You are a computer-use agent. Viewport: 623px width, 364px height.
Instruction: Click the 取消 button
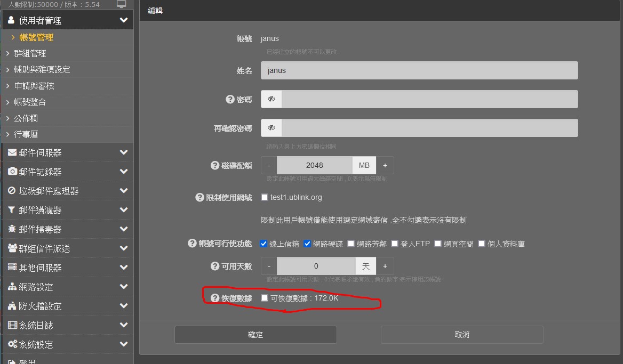462,335
